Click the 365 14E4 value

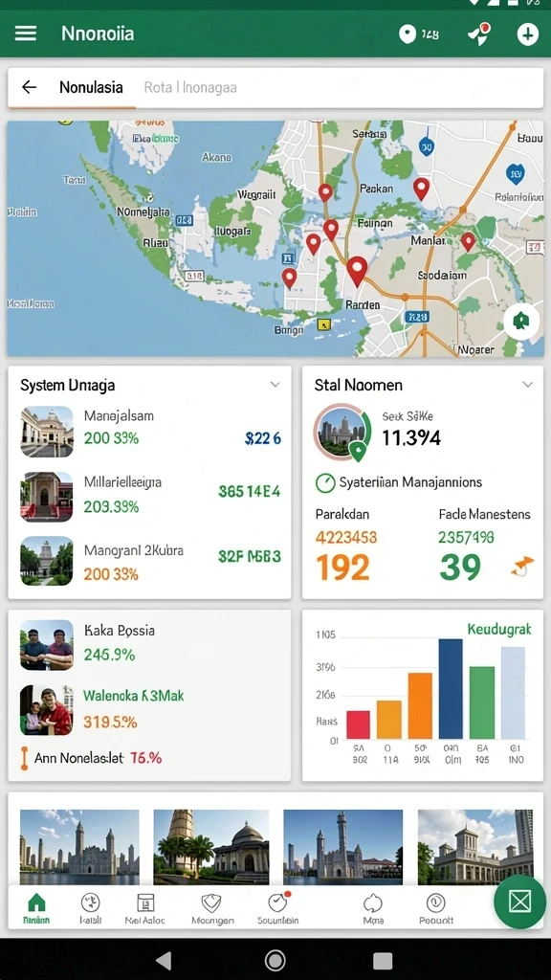(x=250, y=492)
